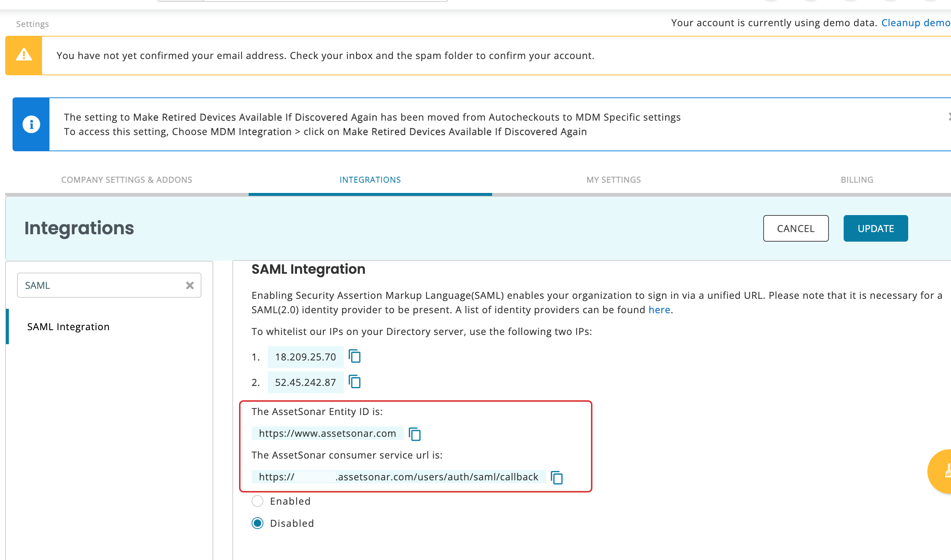951x560 pixels.
Task: Click the yellow warning alert icon
Action: click(24, 55)
